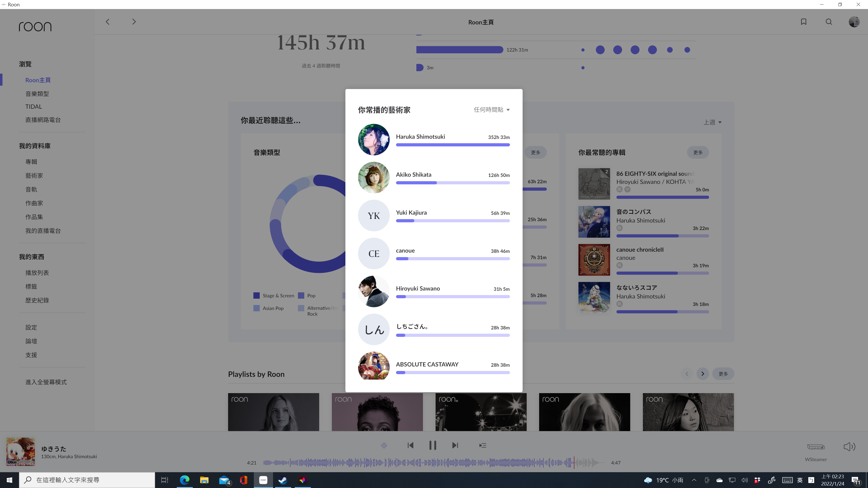Go back with the left arrow
The width and height of the screenshot is (868, 488).
point(108,22)
